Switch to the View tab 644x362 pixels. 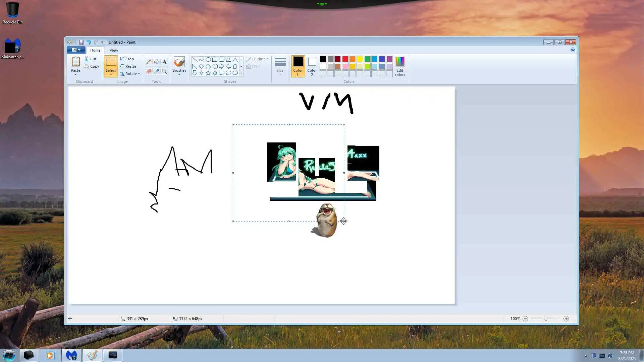(114, 50)
